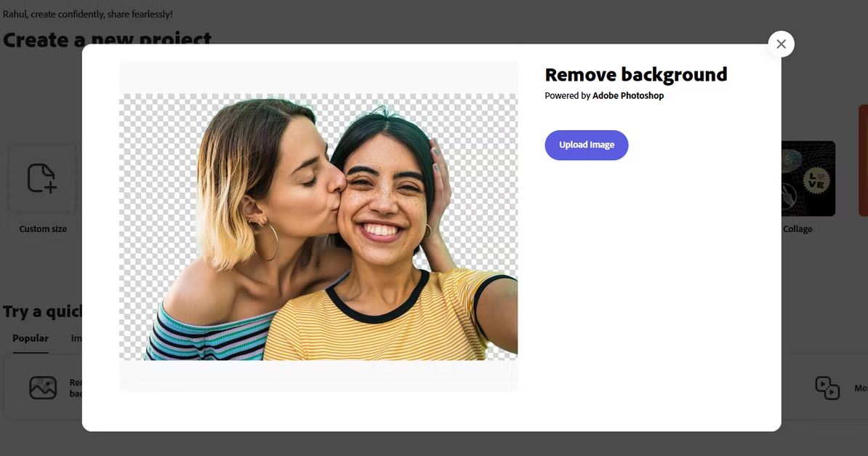Viewport: 868px width, 456px height.
Task: Select the Merge videos icon
Action: tap(827, 388)
